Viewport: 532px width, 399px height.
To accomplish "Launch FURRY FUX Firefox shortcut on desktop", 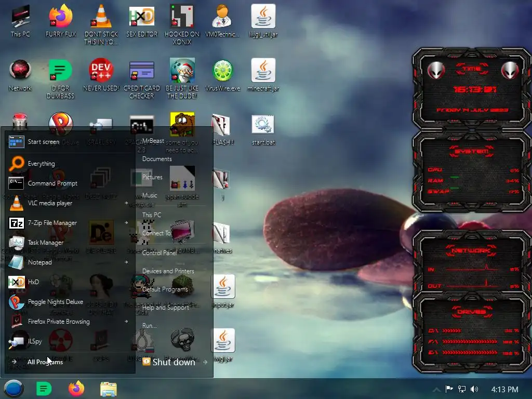I will tap(61, 21).
